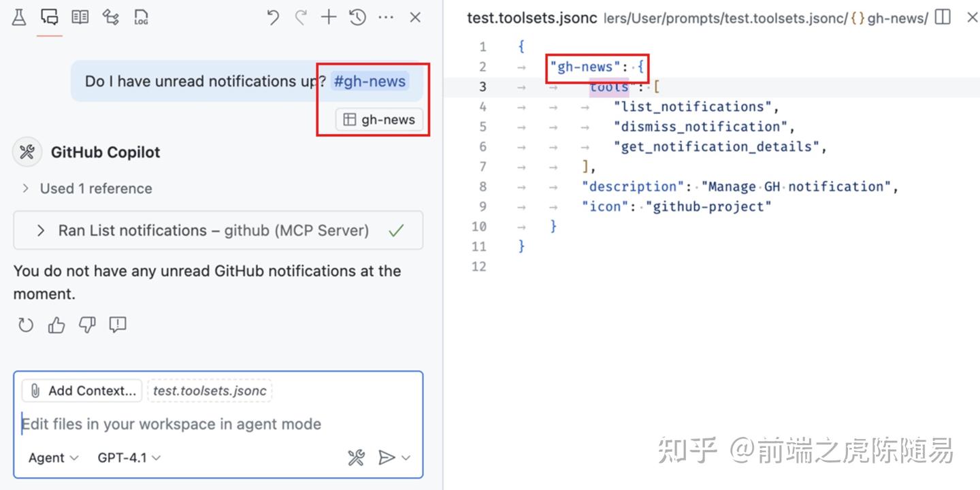Open the Configure Tools wrench icon
The width and height of the screenshot is (980, 490).
coord(355,457)
